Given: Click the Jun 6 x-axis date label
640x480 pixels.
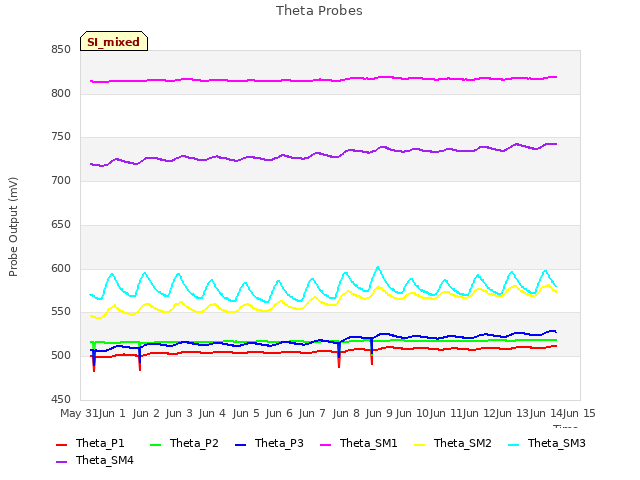Looking at the screenshot, I should click(279, 413).
